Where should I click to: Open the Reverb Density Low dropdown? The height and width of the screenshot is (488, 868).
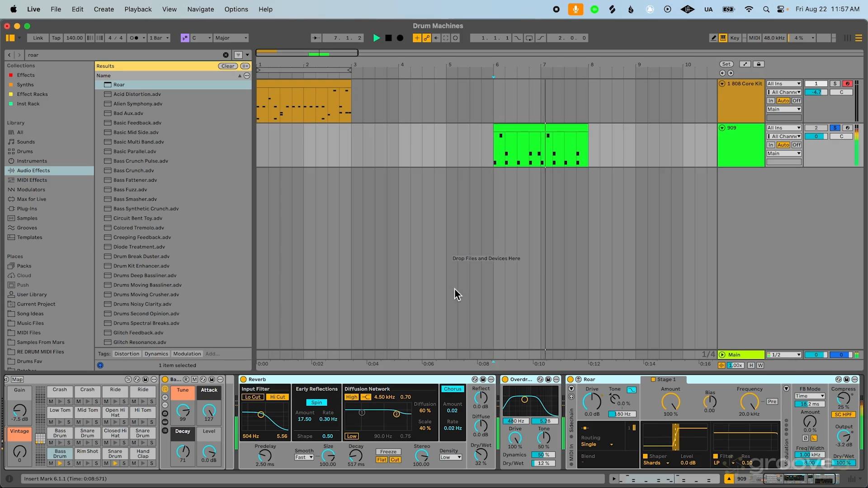point(451,457)
